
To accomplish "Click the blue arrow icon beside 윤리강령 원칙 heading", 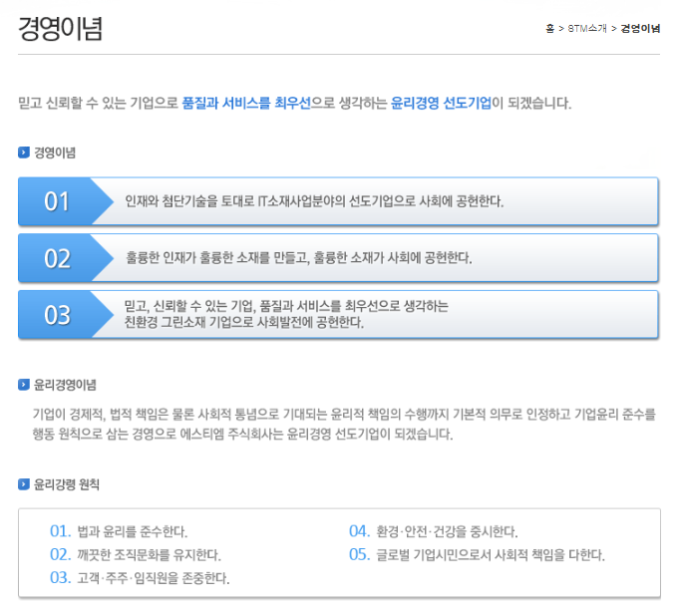I will [x=24, y=484].
